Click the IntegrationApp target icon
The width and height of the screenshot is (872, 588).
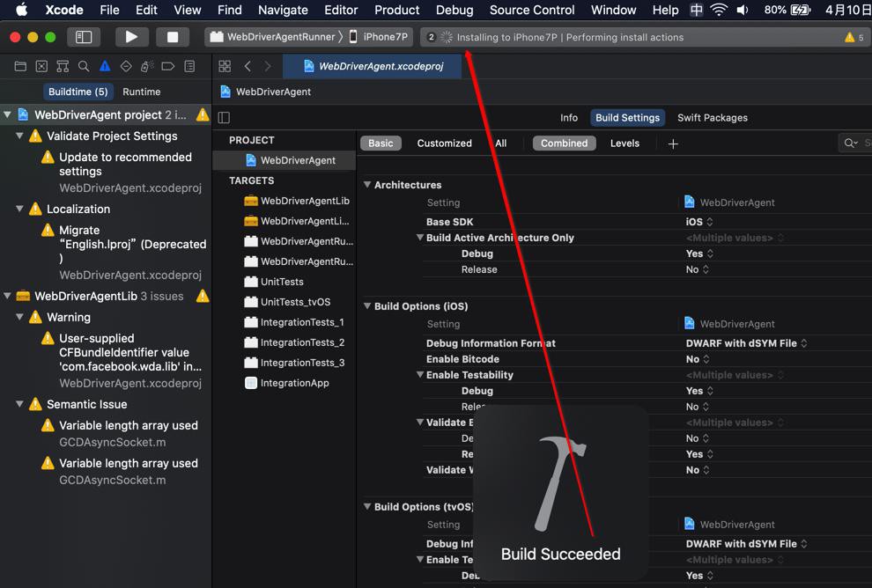tap(251, 383)
